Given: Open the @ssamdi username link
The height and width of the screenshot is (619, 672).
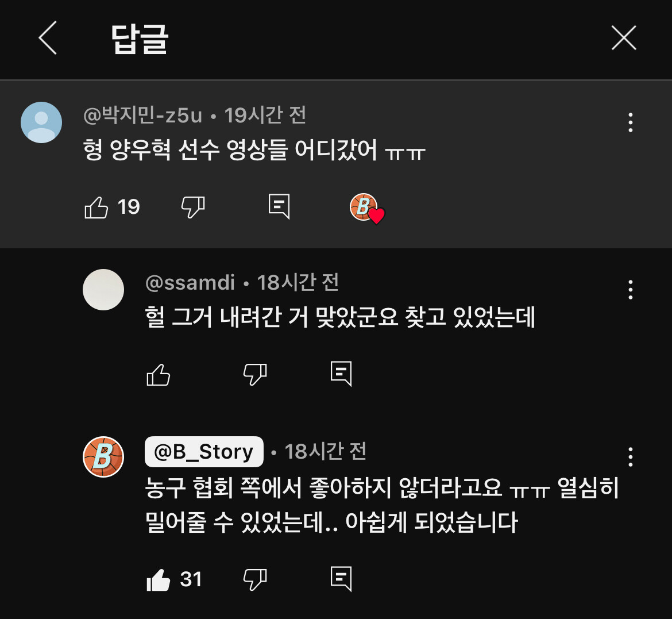Looking at the screenshot, I should tap(190, 283).
